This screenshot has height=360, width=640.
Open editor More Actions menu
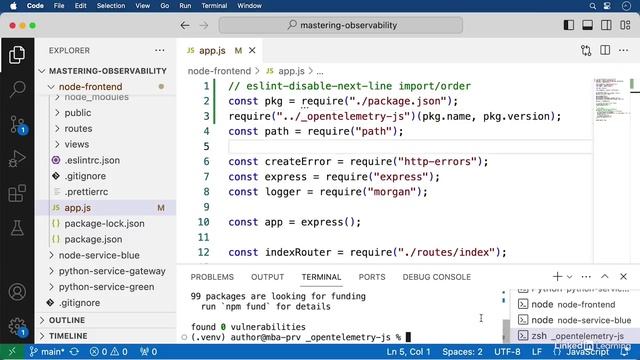point(623,50)
